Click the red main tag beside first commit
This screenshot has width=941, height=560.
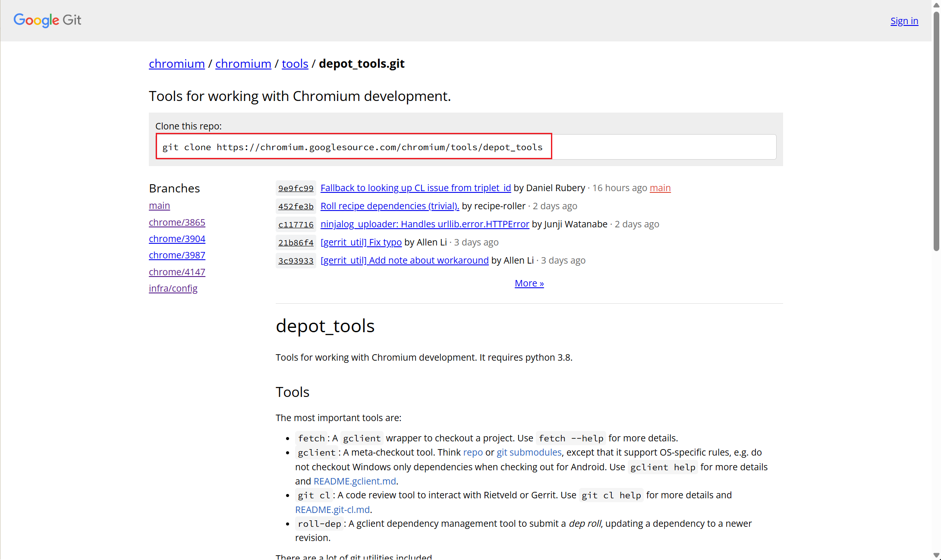tap(660, 188)
